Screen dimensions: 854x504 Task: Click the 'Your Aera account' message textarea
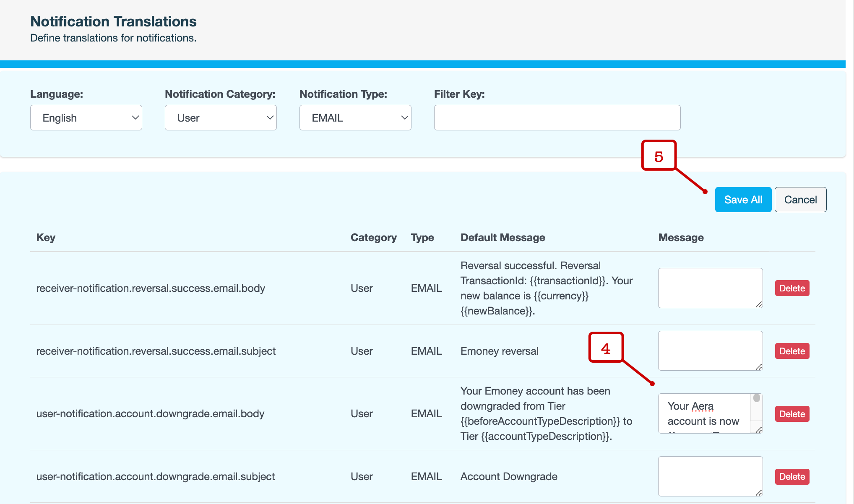tap(704, 413)
